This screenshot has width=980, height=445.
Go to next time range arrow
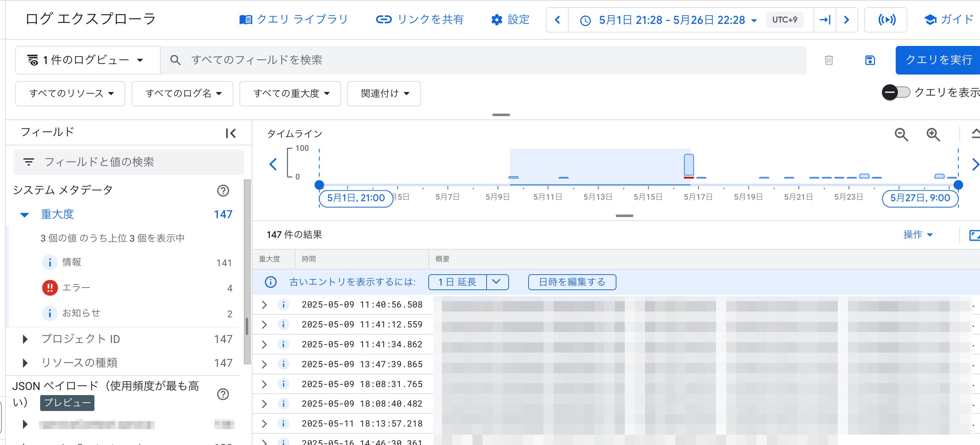click(x=847, y=20)
